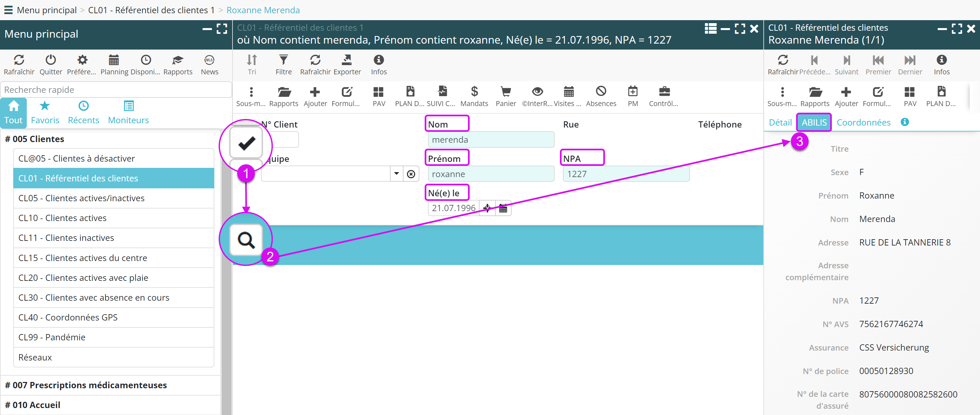
Task: Switch to the ABILIS tab
Action: coord(814,122)
